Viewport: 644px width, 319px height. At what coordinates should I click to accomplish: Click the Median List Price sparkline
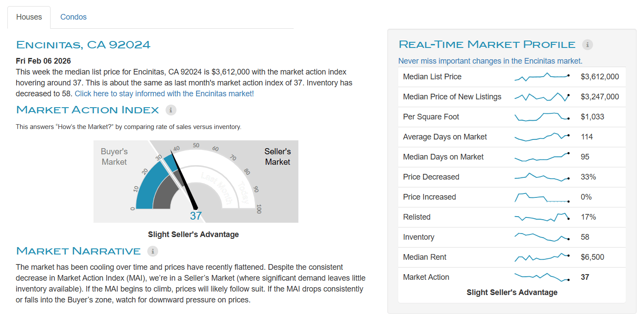542,77
